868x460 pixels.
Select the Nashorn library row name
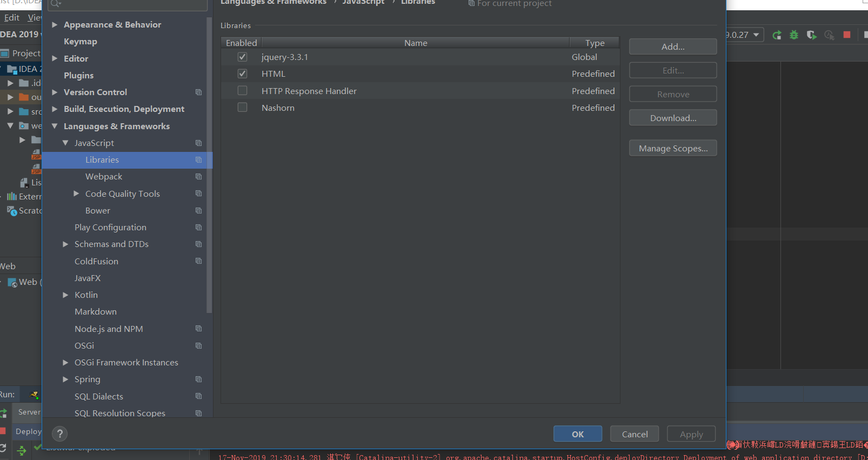(x=278, y=108)
